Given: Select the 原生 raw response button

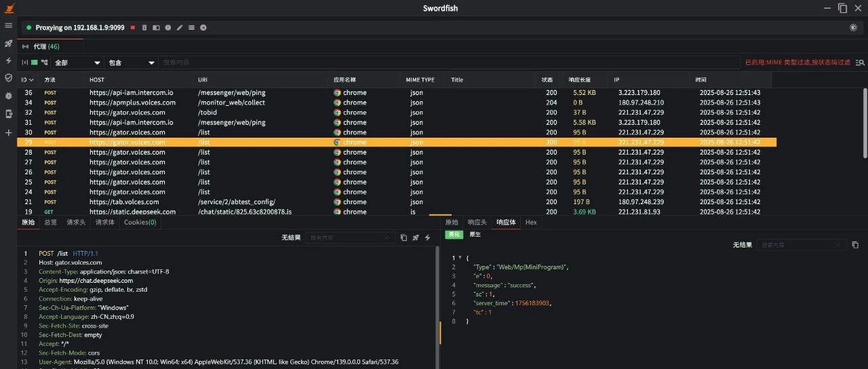Looking at the screenshot, I should click(475, 235).
